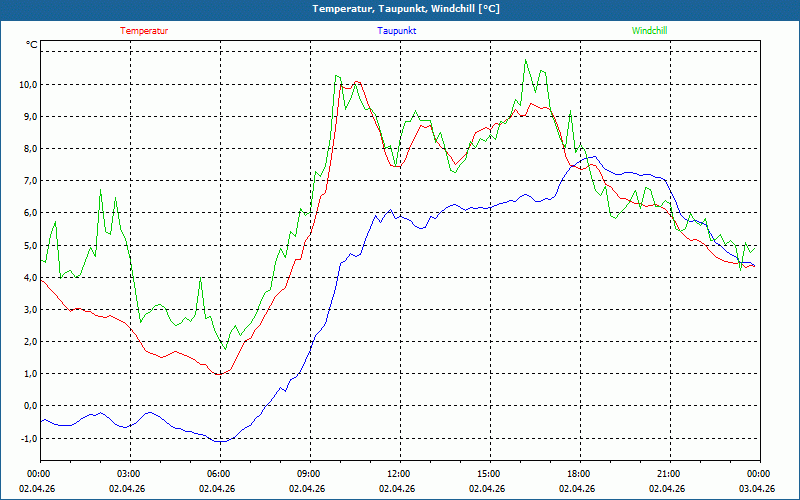Select the -1,0 y-axis tick label
Viewport: 800px width, 500px height.
coord(26,438)
